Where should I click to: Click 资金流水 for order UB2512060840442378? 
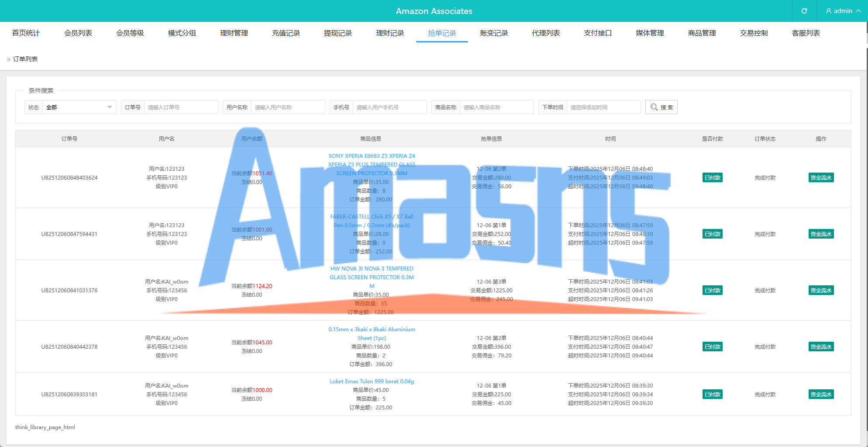pos(821,347)
